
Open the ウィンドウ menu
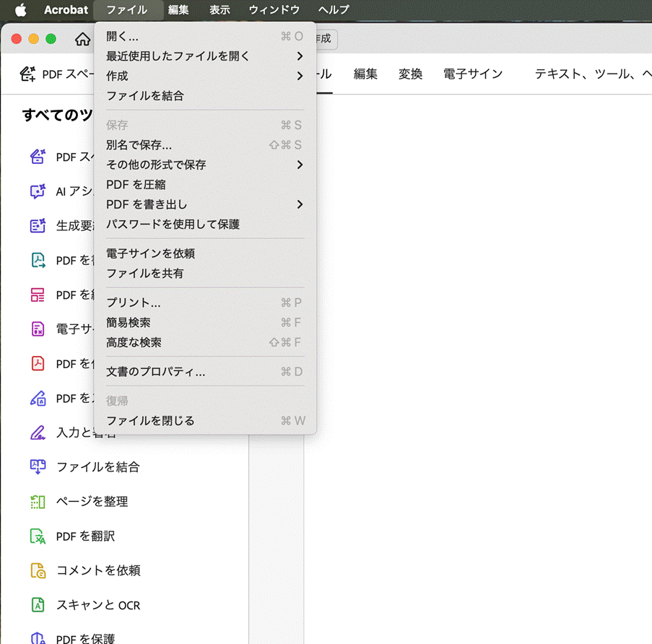[x=274, y=9]
